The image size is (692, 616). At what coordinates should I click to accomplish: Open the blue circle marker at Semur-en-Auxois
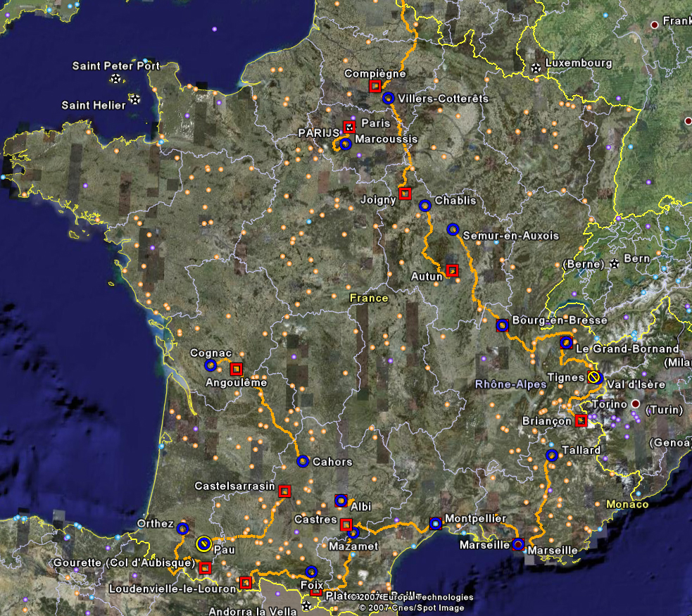[453, 230]
